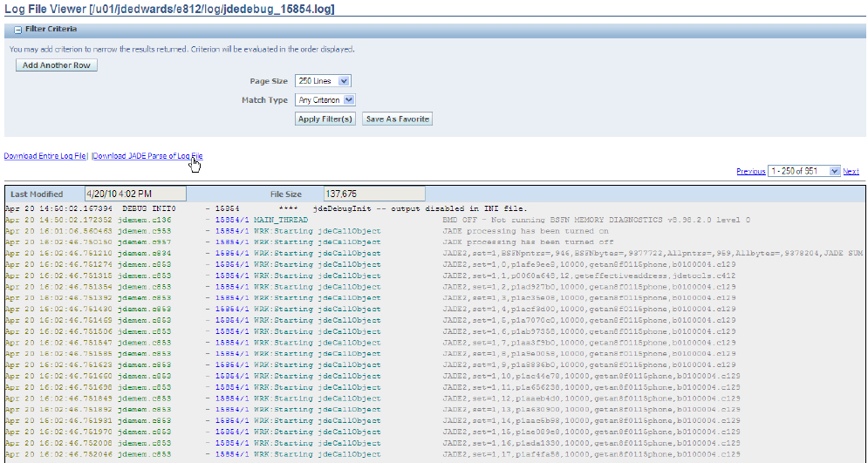Open the 1 - 250 of 951 range dropdown
Screen dimensions: 868x463
coord(803,172)
